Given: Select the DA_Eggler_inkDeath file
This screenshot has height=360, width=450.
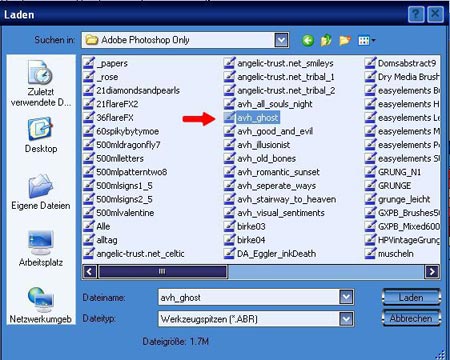Looking at the screenshot, I should tap(270, 254).
